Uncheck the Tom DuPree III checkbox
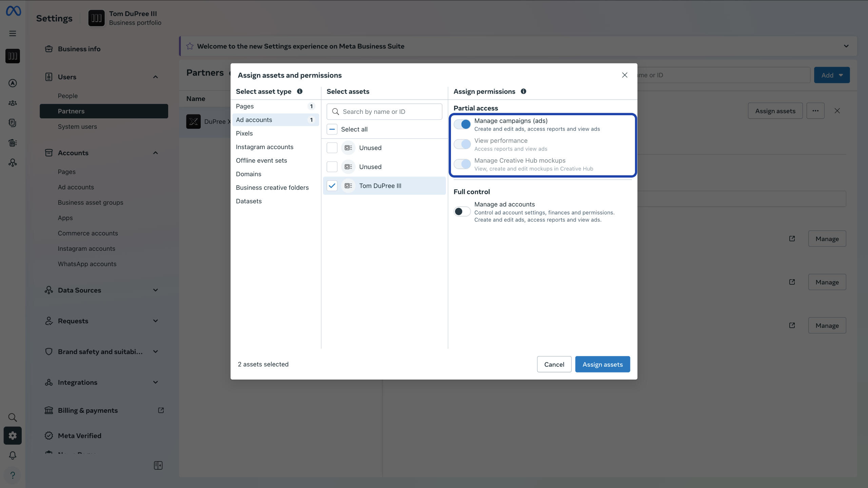 pos(332,186)
